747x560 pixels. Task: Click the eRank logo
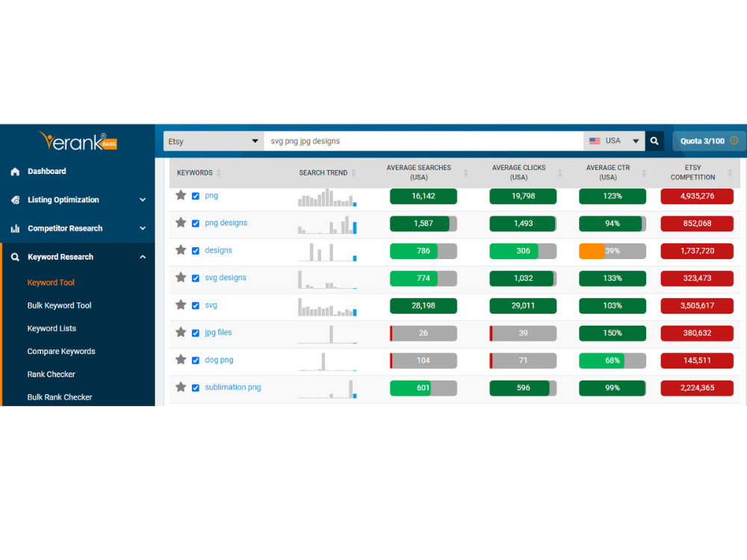pyautogui.click(x=78, y=141)
